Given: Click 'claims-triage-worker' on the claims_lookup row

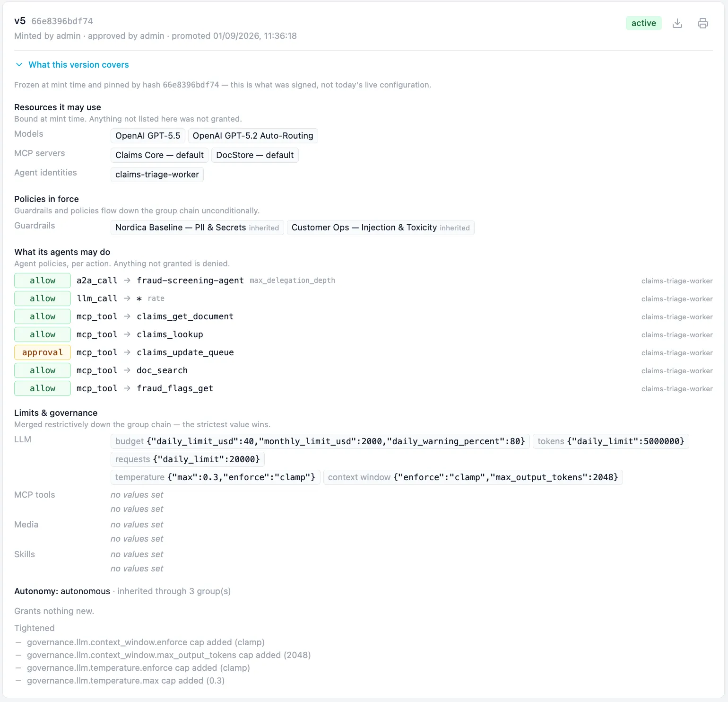Looking at the screenshot, I should click(677, 335).
